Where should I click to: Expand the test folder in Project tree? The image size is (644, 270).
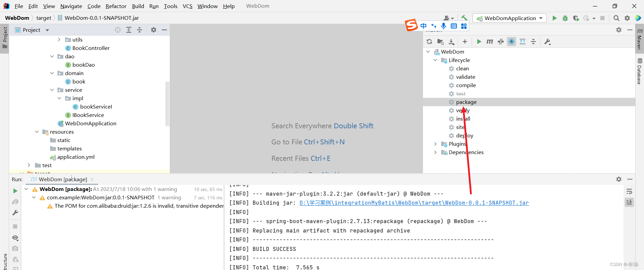pos(29,165)
